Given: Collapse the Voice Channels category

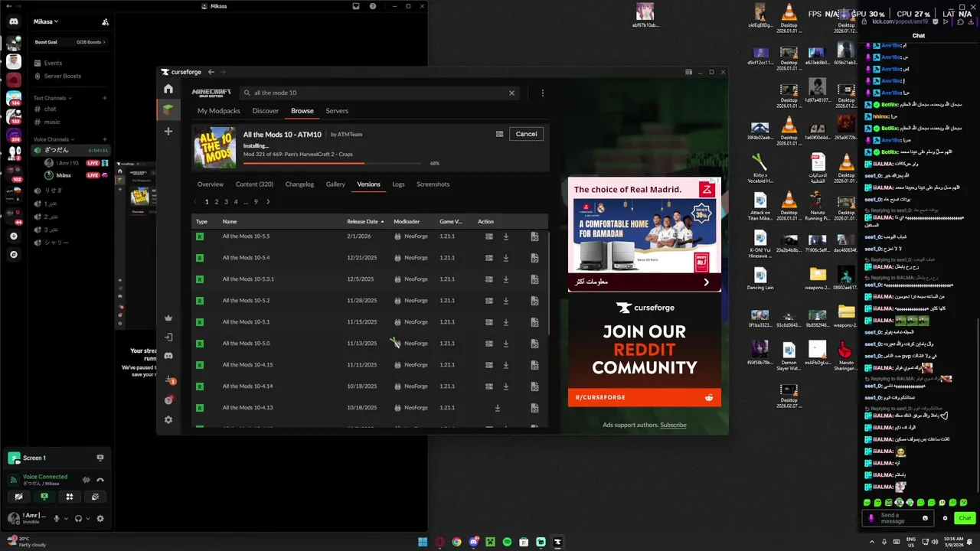Looking at the screenshot, I should click(x=54, y=139).
